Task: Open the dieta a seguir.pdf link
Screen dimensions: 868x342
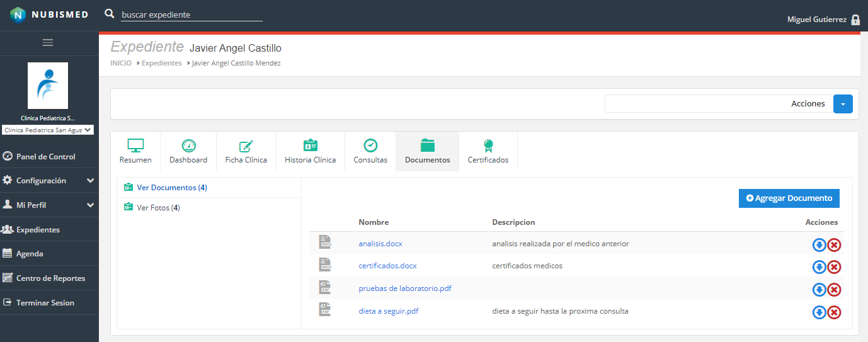Action: pos(389,311)
